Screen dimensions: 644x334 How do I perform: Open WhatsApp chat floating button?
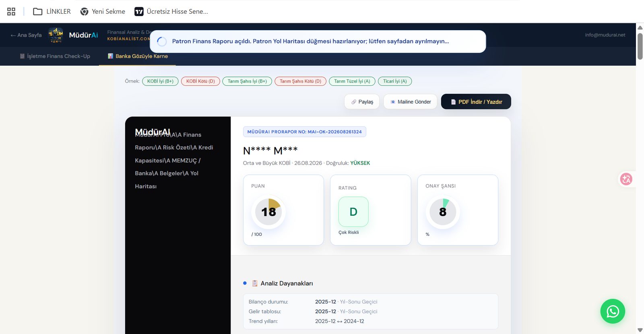613,311
